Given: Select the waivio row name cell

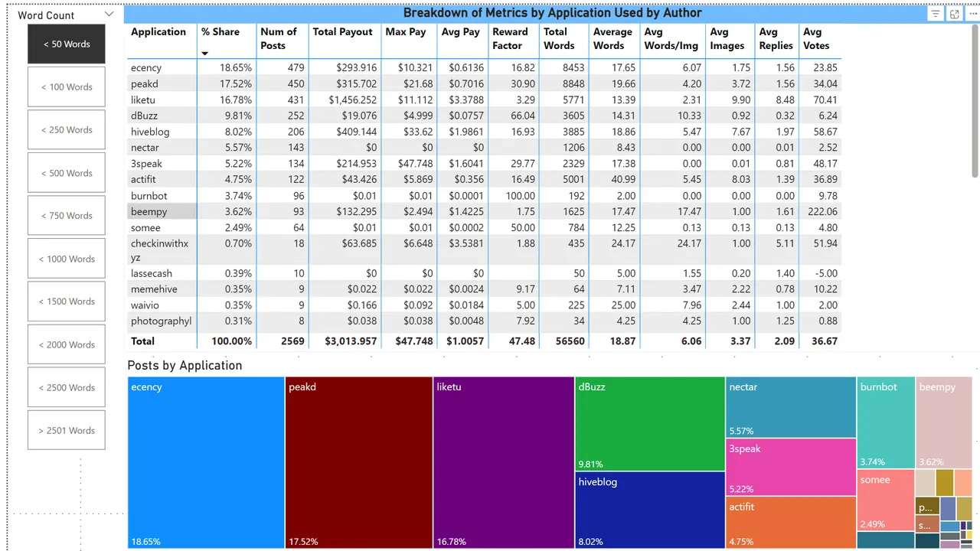Looking at the screenshot, I should 162,305.
